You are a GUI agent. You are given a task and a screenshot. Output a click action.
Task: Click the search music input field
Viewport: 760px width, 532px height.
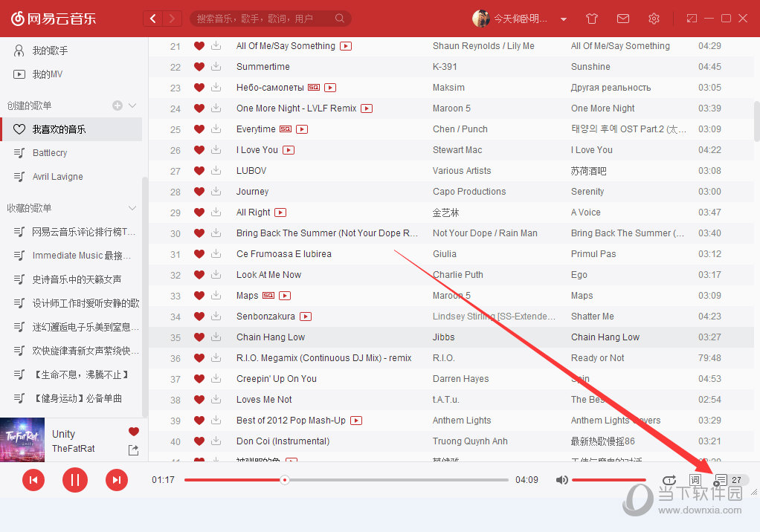coord(264,19)
